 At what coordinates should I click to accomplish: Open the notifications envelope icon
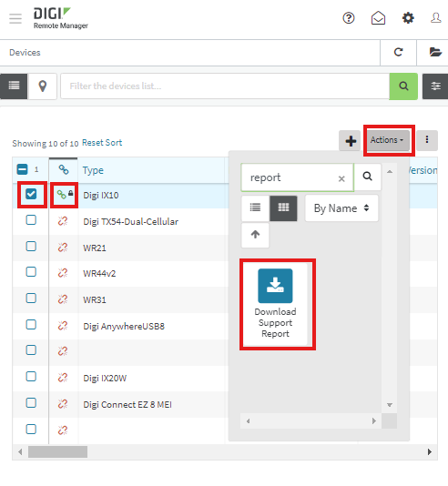(378, 18)
